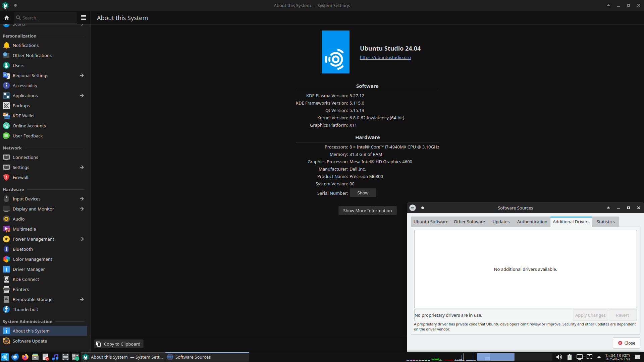Click the Revert button
Viewport: 644px width, 362px height.
[622, 315]
